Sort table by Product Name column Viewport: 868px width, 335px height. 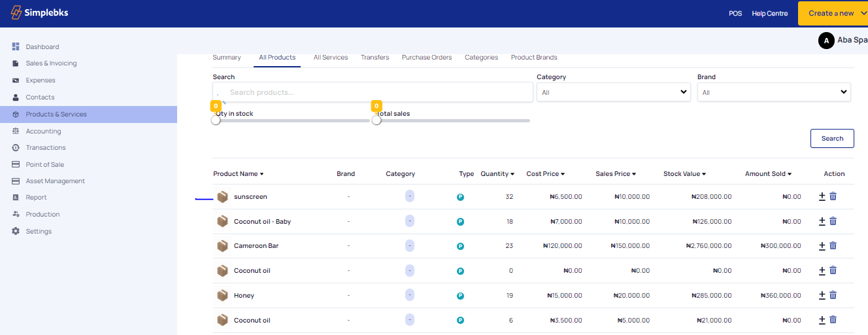pyautogui.click(x=238, y=174)
